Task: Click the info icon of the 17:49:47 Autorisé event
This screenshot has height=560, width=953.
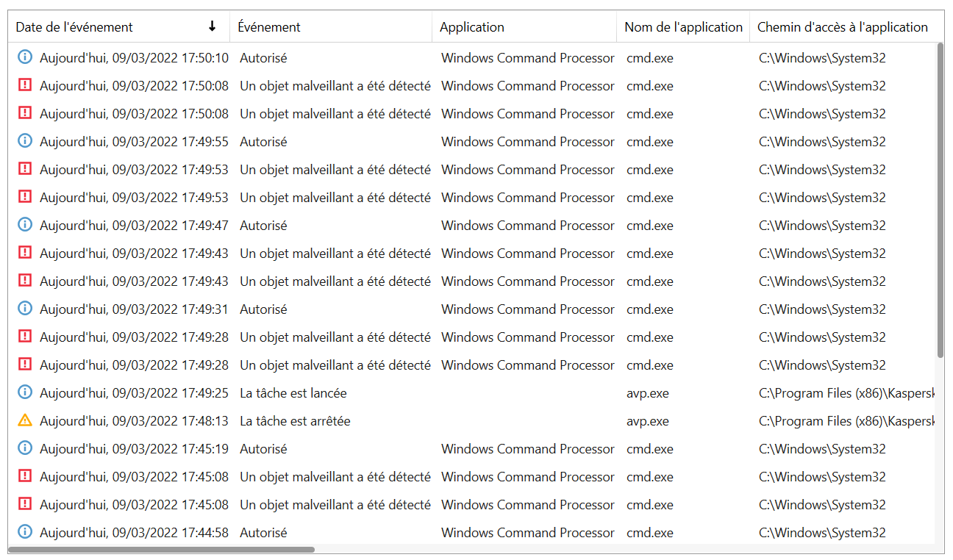Action: (x=25, y=225)
